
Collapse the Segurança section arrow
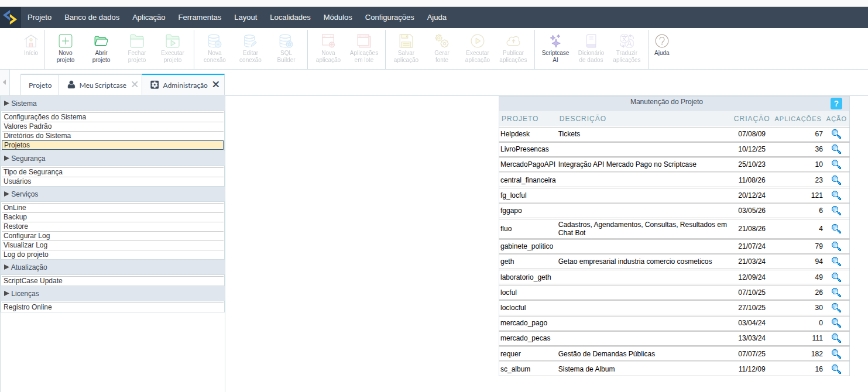pos(6,158)
